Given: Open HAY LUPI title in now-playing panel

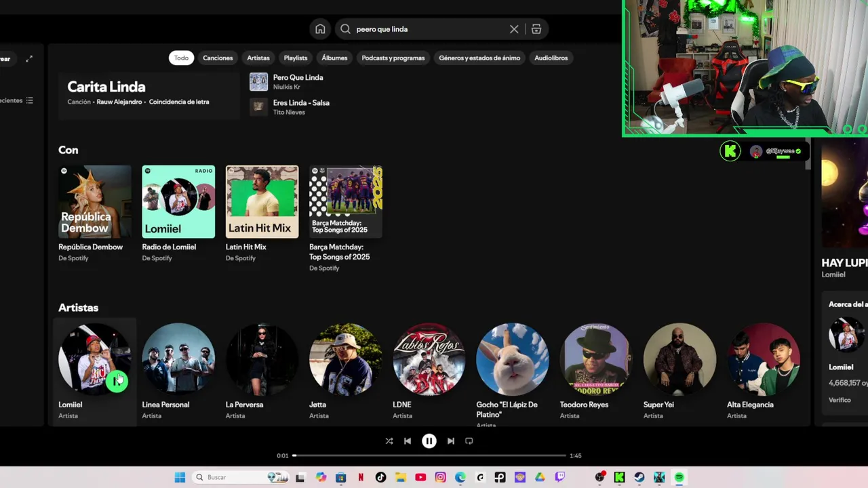Looking at the screenshot, I should 844,263.
